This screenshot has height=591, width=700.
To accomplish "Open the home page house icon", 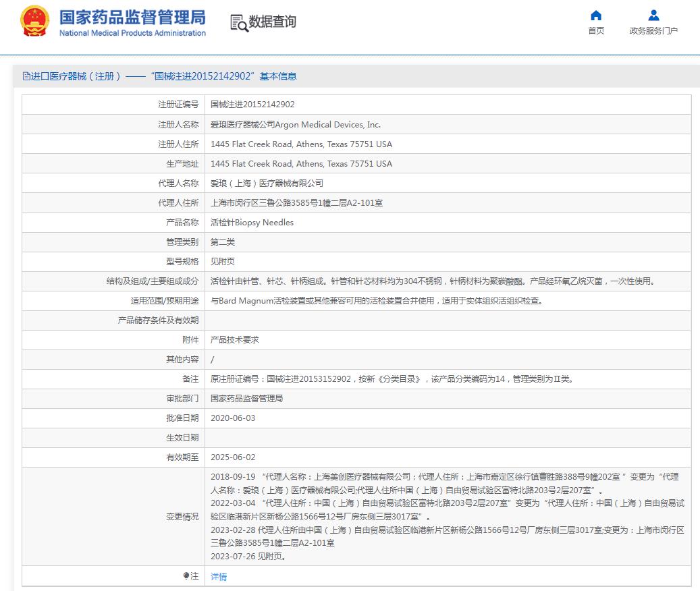I will [596, 16].
